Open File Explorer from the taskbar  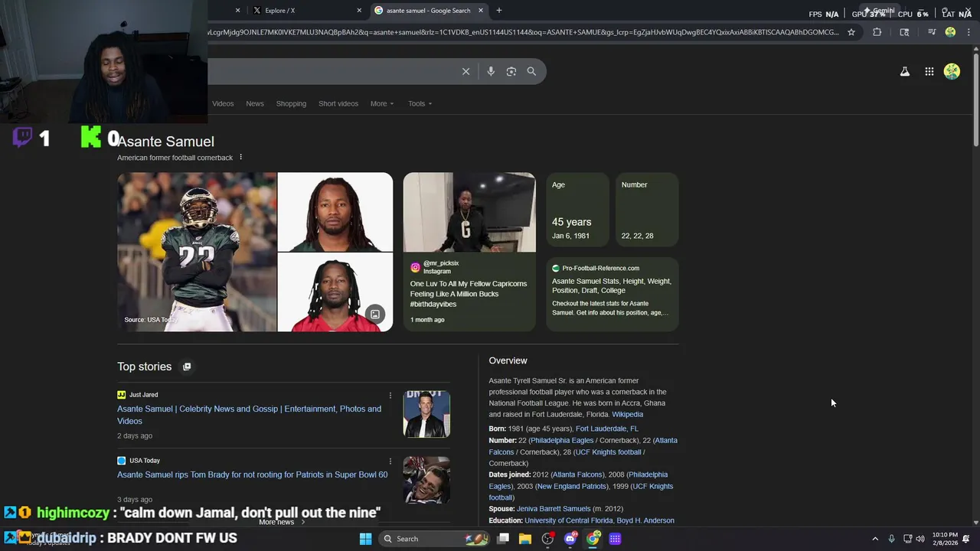(525, 539)
